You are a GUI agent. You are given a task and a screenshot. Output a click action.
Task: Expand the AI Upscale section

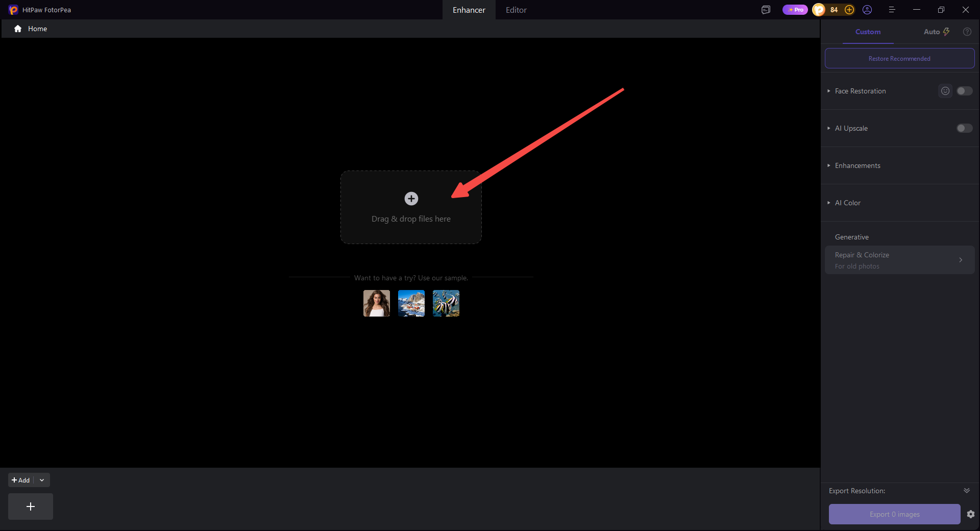pyautogui.click(x=829, y=128)
